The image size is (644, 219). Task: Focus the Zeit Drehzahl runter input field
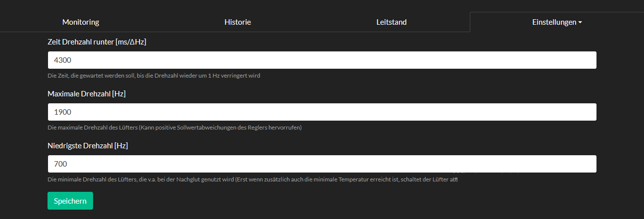point(322,60)
